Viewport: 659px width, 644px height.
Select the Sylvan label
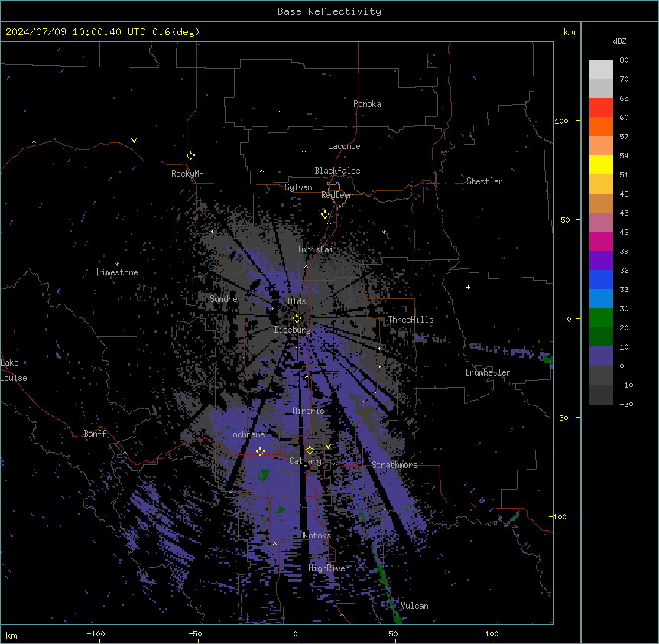(298, 187)
